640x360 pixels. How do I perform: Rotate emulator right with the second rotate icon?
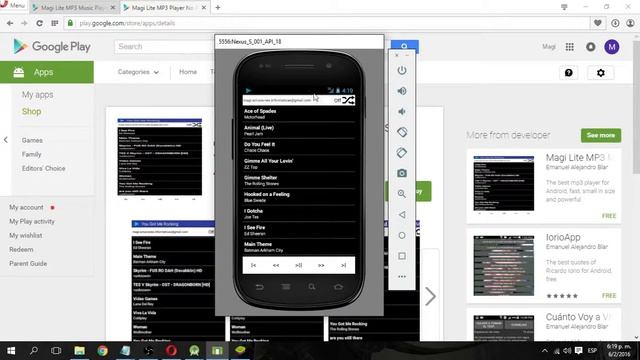click(402, 153)
